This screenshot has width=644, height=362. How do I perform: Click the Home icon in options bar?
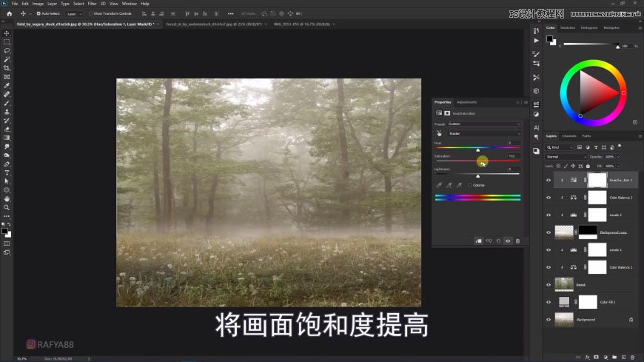(x=9, y=13)
